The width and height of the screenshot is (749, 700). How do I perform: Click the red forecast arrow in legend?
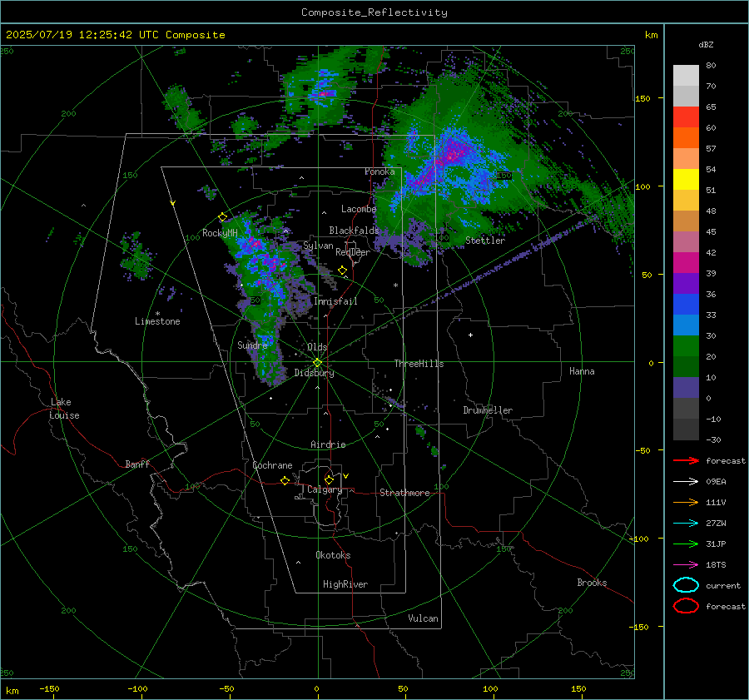pyautogui.click(x=686, y=460)
